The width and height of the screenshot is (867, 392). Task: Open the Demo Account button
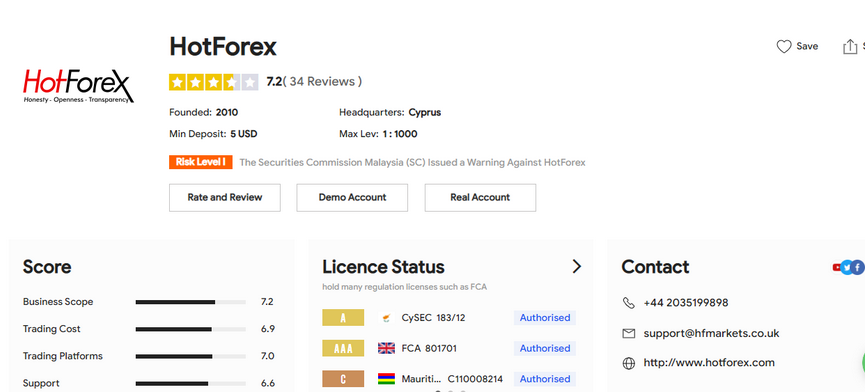(x=352, y=197)
